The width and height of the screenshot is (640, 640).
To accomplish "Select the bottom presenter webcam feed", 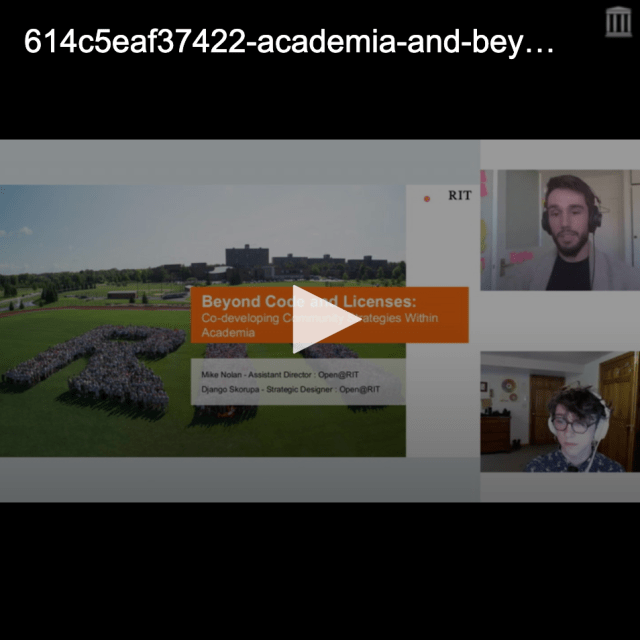I will pyautogui.click(x=558, y=411).
